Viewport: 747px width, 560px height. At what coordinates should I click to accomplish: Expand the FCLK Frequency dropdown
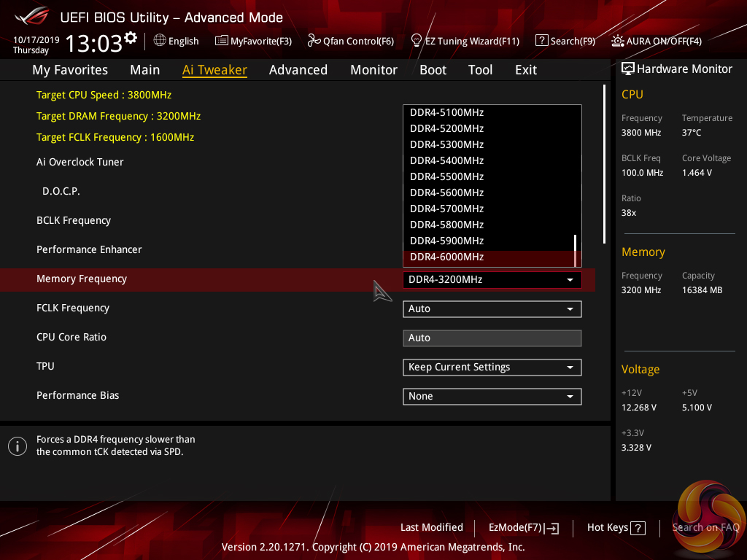(492, 308)
